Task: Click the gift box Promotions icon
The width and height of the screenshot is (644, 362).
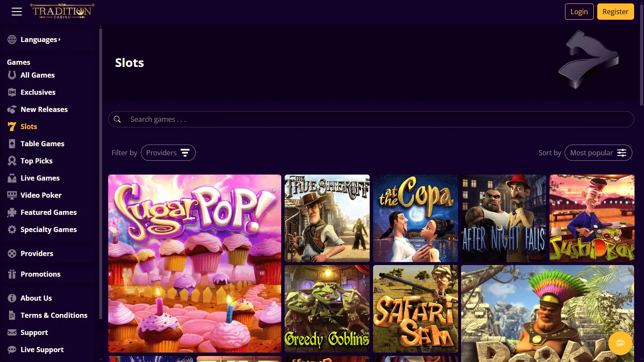Action: (x=12, y=274)
